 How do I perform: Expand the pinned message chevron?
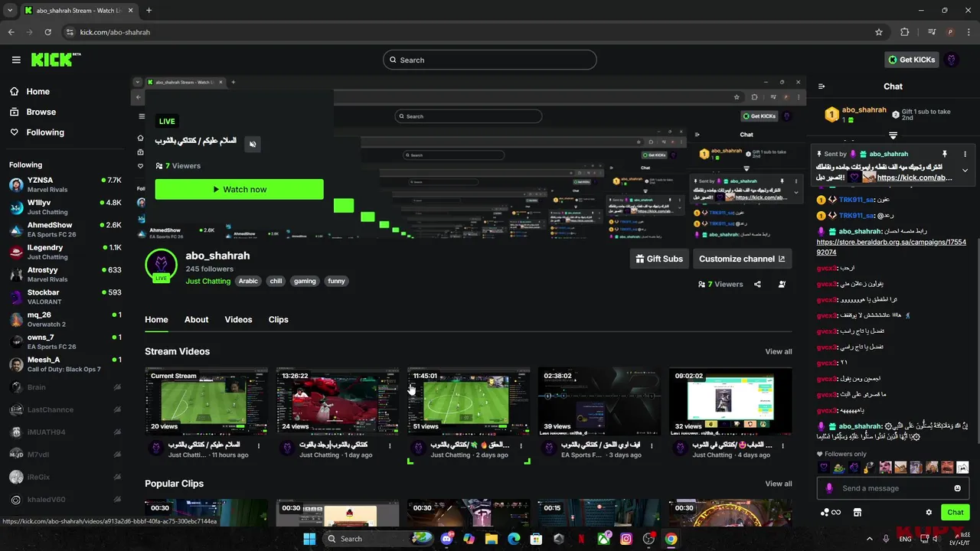pos(965,170)
